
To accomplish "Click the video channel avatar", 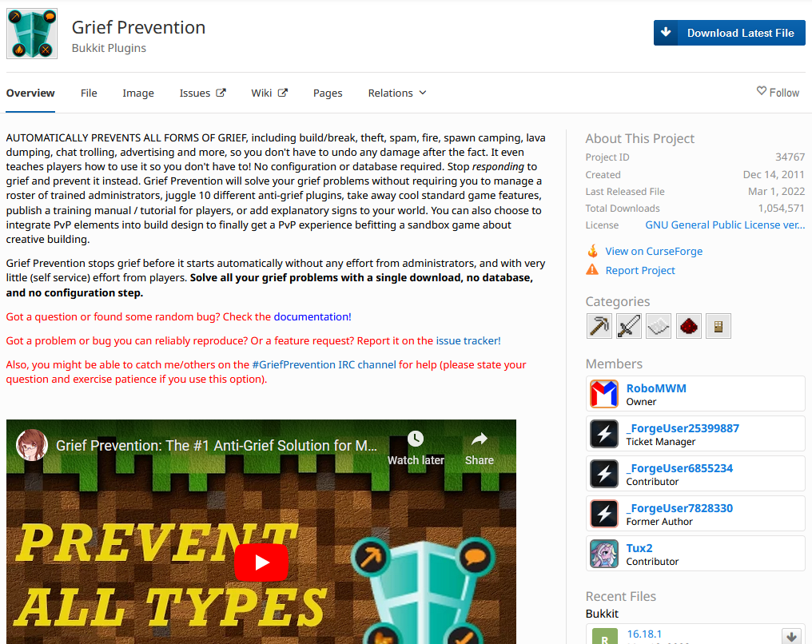I will (32, 445).
